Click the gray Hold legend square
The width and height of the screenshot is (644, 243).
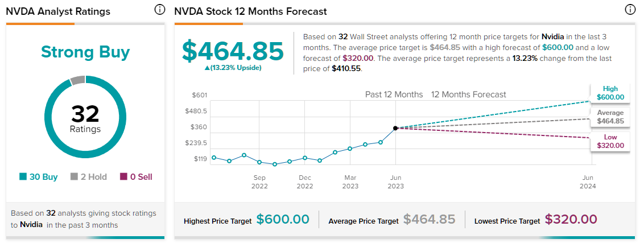tap(74, 177)
